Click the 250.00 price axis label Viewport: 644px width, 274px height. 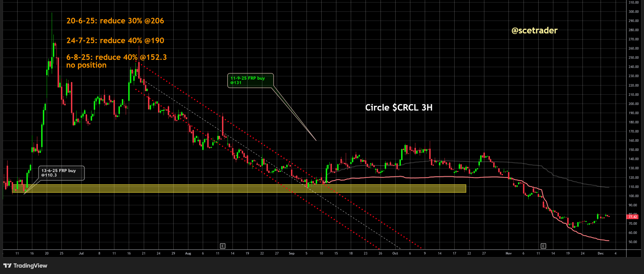point(633,58)
